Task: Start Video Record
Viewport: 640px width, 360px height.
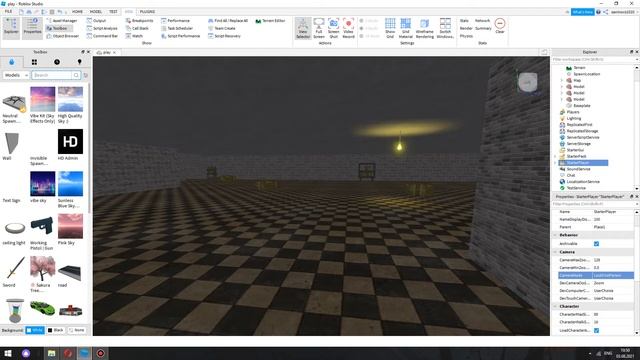Action: [348, 28]
